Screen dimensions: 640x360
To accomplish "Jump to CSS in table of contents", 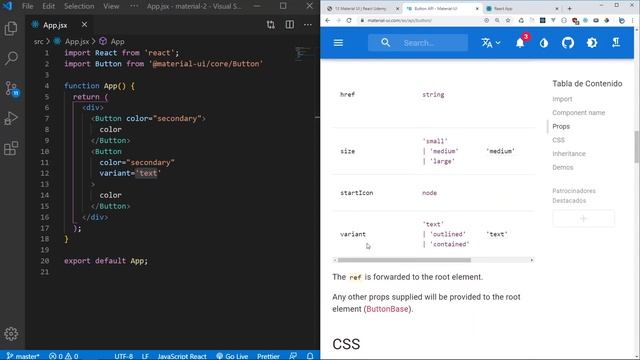I will pyautogui.click(x=558, y=140).
